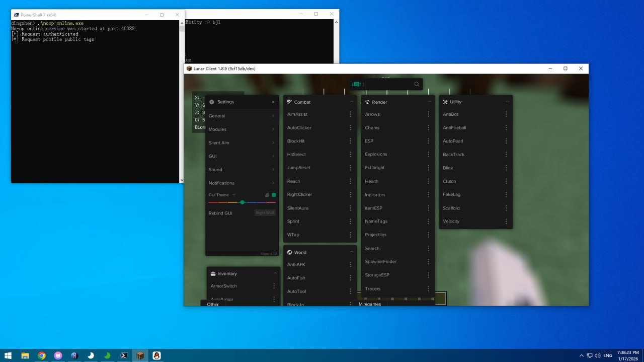
Task: Collapse the Utility category with its chevron
Action: coord(507,102)
